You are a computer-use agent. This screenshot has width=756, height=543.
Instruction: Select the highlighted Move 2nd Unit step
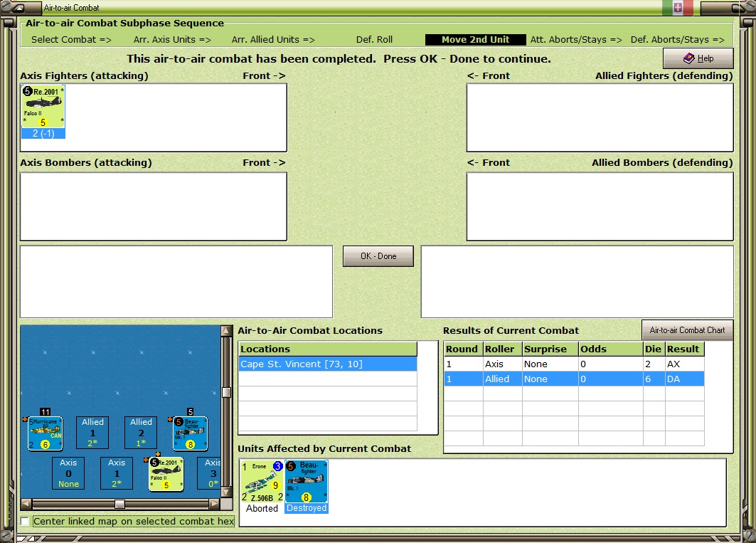coord(475,40)
